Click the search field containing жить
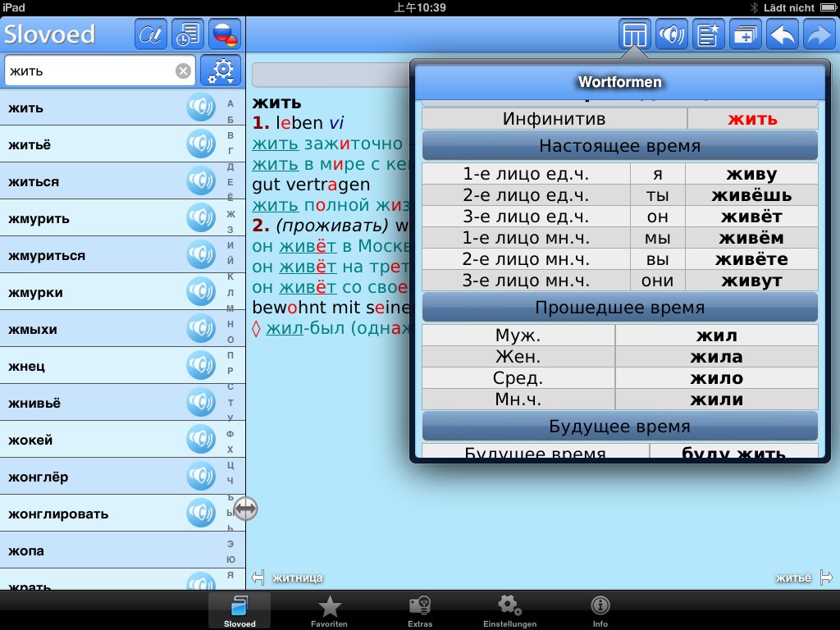 pyautogui.click(x=99, y=71)
